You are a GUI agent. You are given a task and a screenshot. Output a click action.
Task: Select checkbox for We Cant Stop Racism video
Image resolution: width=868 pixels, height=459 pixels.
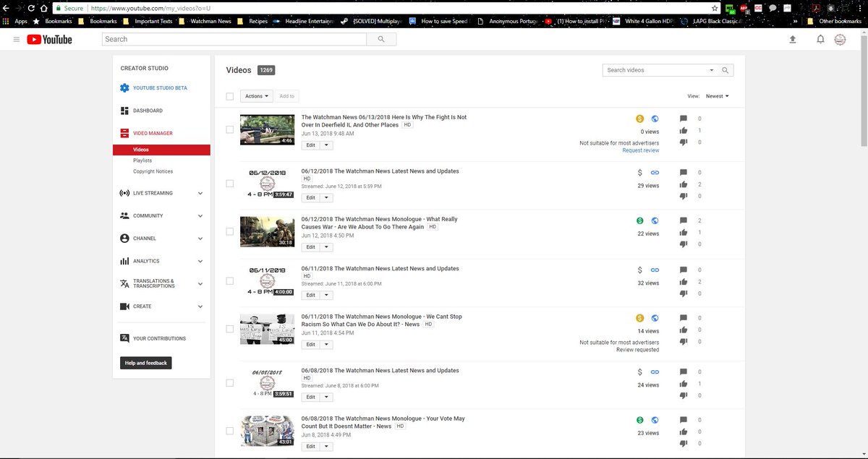tap(230, 329)
